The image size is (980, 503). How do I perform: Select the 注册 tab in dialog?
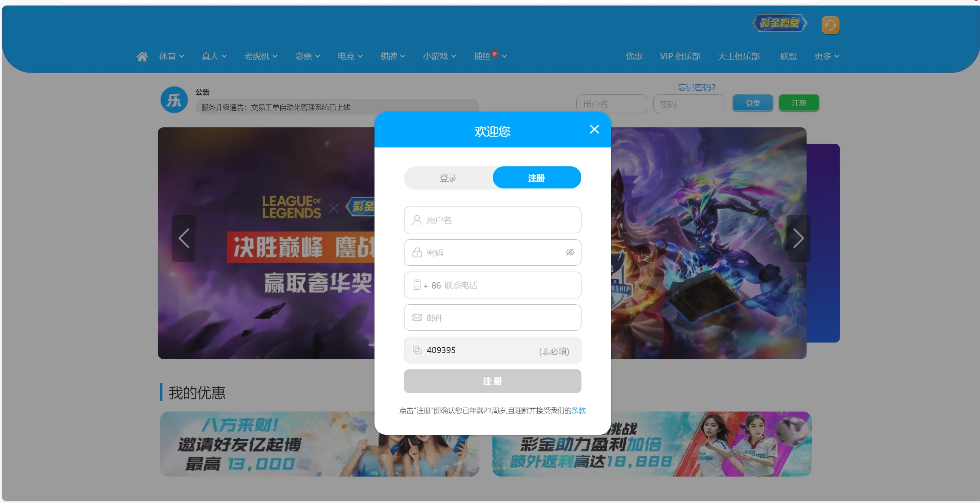(x=536, y=178)
